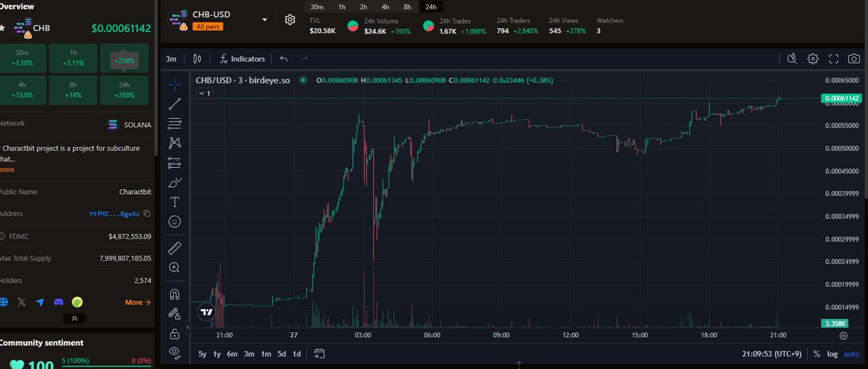Click the orange More link
The width and height of the screenshot is (868, 369).
[x=137, y=302]
